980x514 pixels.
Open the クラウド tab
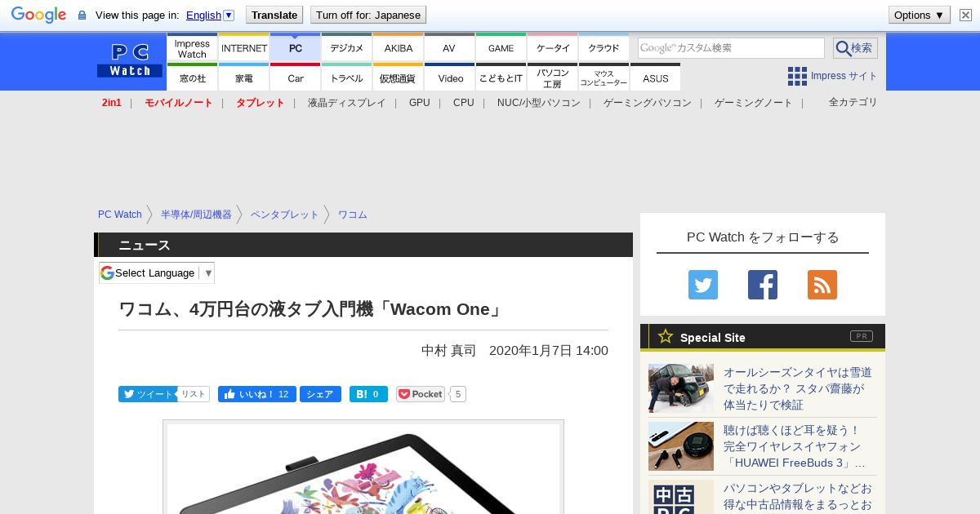coord(604,47)
